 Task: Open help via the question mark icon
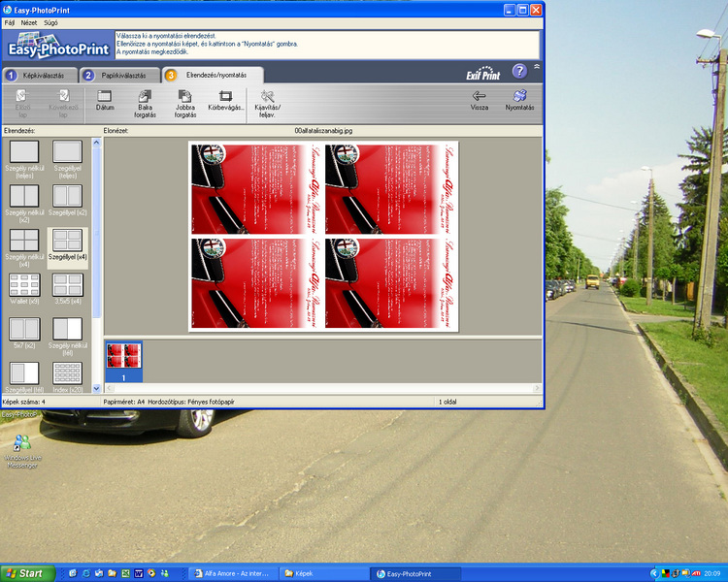(x=519, y=71)
